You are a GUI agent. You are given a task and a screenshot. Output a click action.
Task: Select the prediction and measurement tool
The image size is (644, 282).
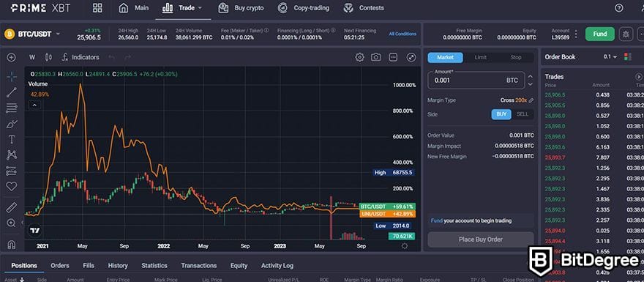[x=12, y=171]
